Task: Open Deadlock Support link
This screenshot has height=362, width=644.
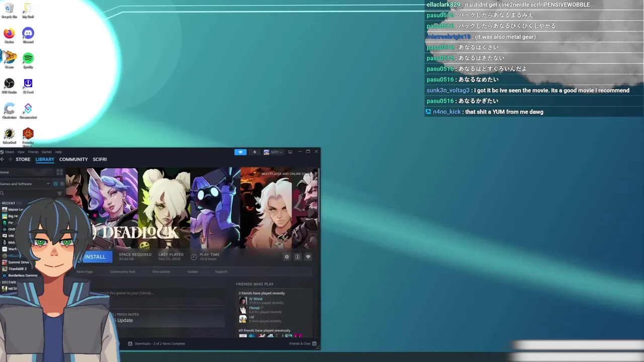Action: click(221, 271)
